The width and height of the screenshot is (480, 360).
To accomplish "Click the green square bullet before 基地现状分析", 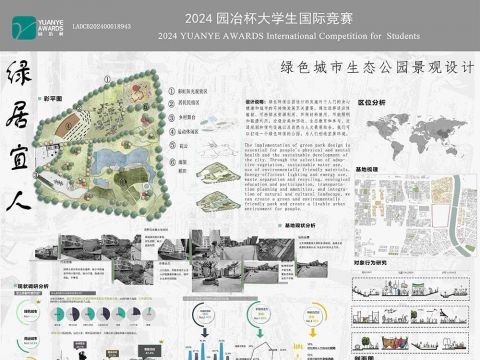I will [x=280, y=226].
